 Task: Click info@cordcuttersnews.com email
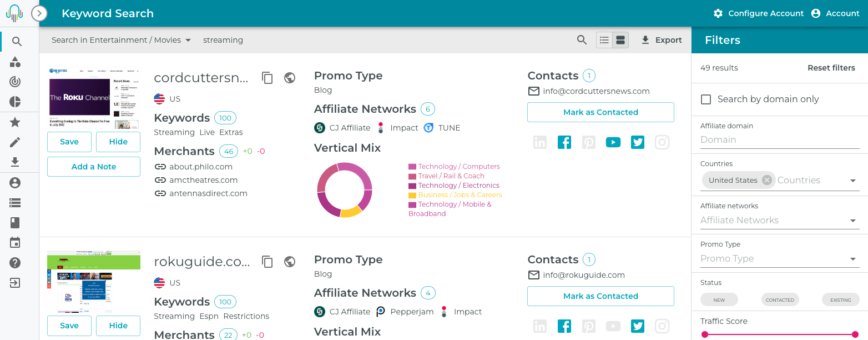(x=596, y=91)
